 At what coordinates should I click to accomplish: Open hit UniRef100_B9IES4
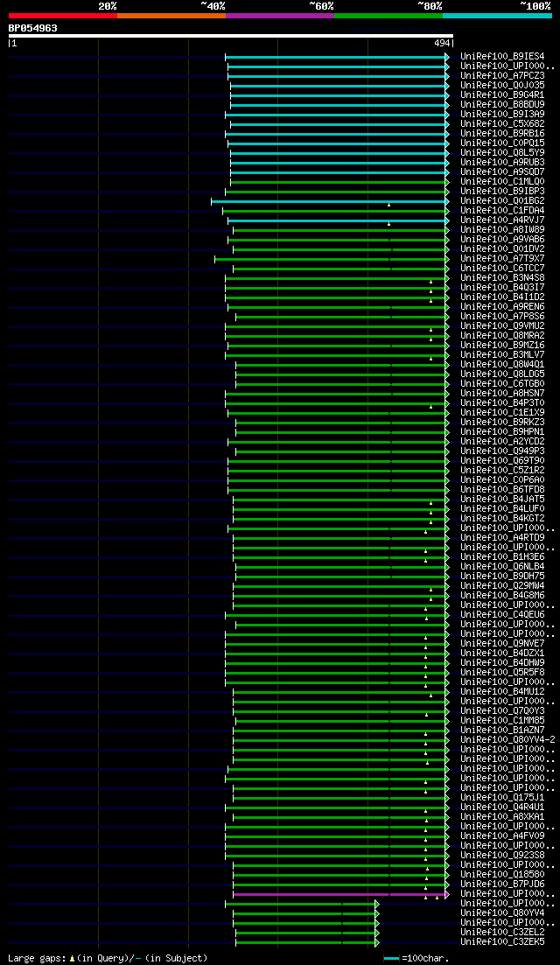502,57
